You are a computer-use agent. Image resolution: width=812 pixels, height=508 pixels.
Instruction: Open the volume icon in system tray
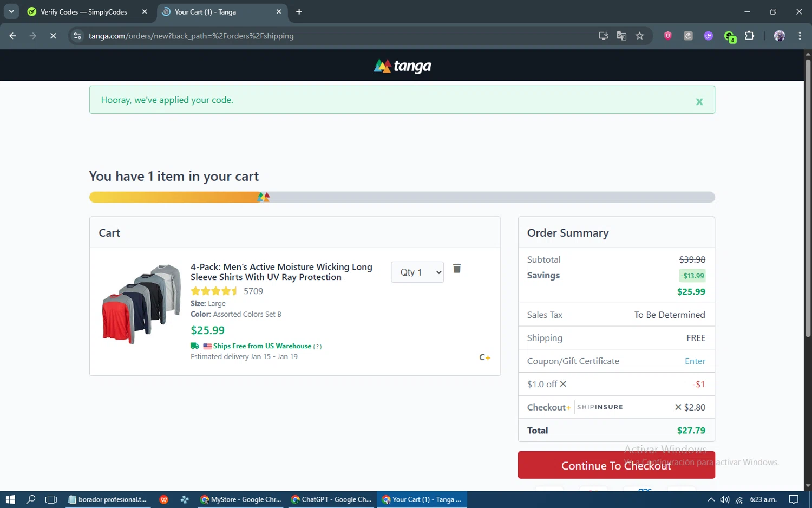725,499
